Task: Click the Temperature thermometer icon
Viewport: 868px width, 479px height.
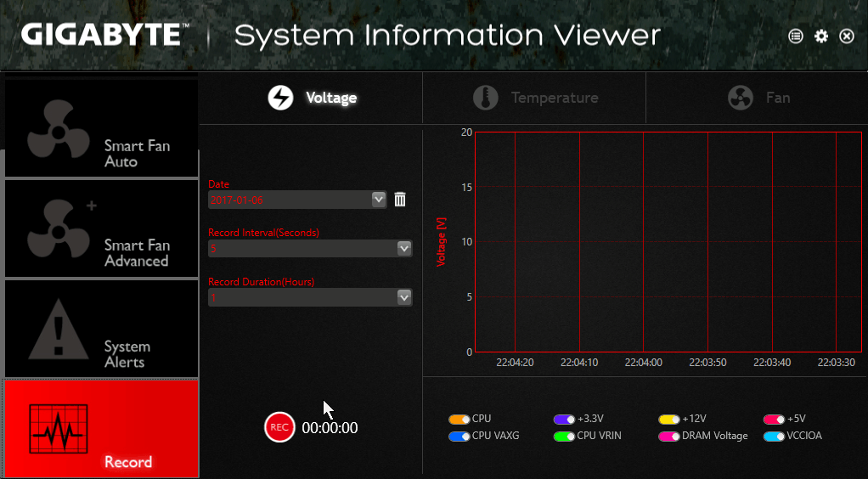Action: pos(486,98)
